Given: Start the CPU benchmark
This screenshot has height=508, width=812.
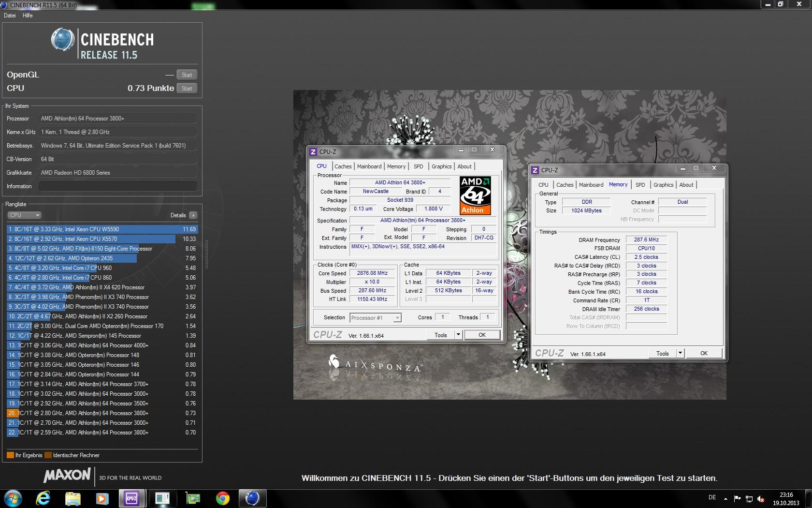Looking at the screenshot, I should (x=187, y=89).
